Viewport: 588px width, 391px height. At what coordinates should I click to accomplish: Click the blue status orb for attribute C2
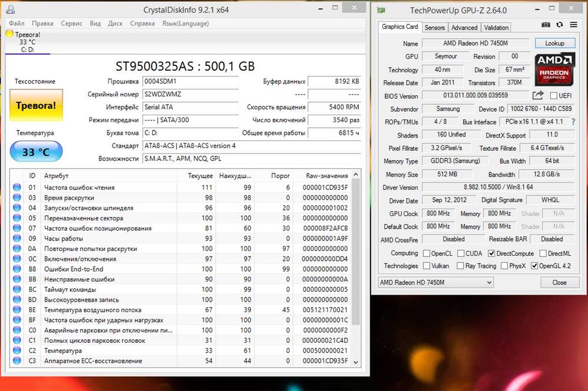17,350
